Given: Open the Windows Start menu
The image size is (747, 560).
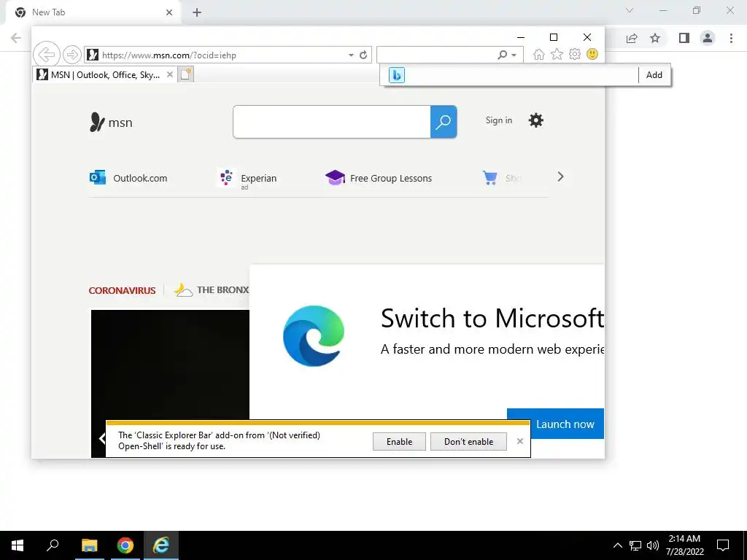Looking at the screenshot, I should (x=18, y=545).
